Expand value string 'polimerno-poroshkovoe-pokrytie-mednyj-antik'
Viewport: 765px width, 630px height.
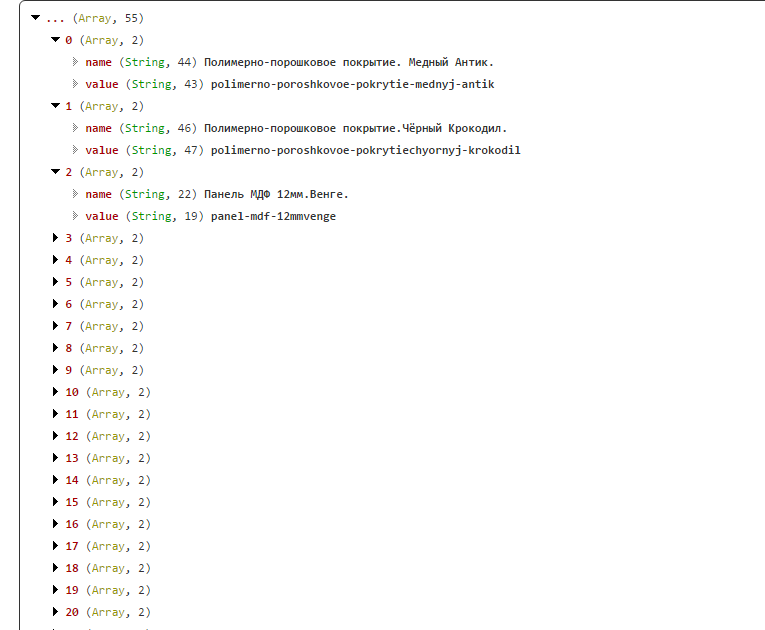pyautogui.click(x=75, y=83)
